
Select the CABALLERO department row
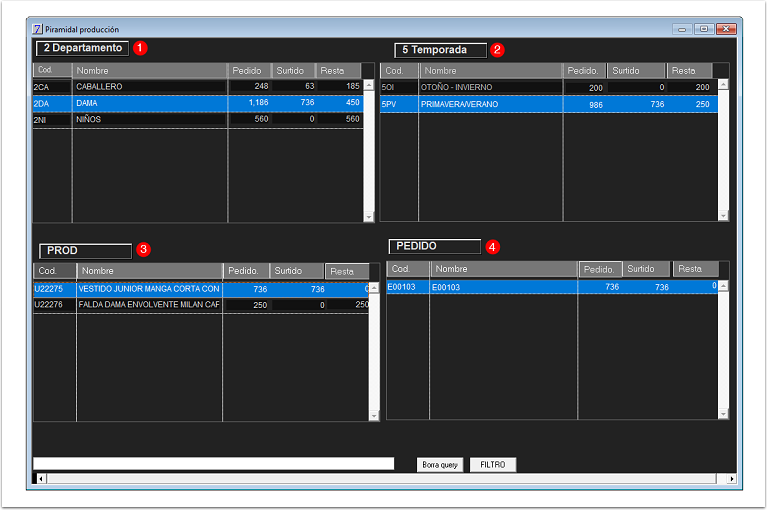point(198,87)
